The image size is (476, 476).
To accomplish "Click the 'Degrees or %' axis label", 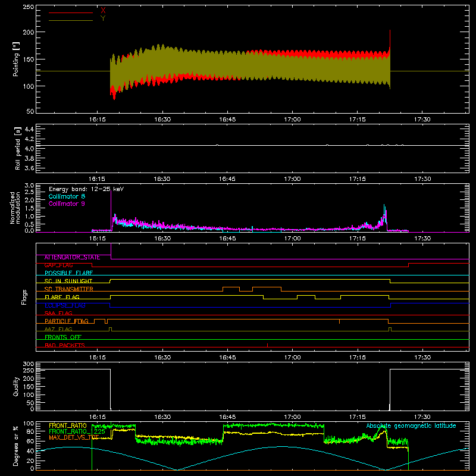I will point(16,446).
